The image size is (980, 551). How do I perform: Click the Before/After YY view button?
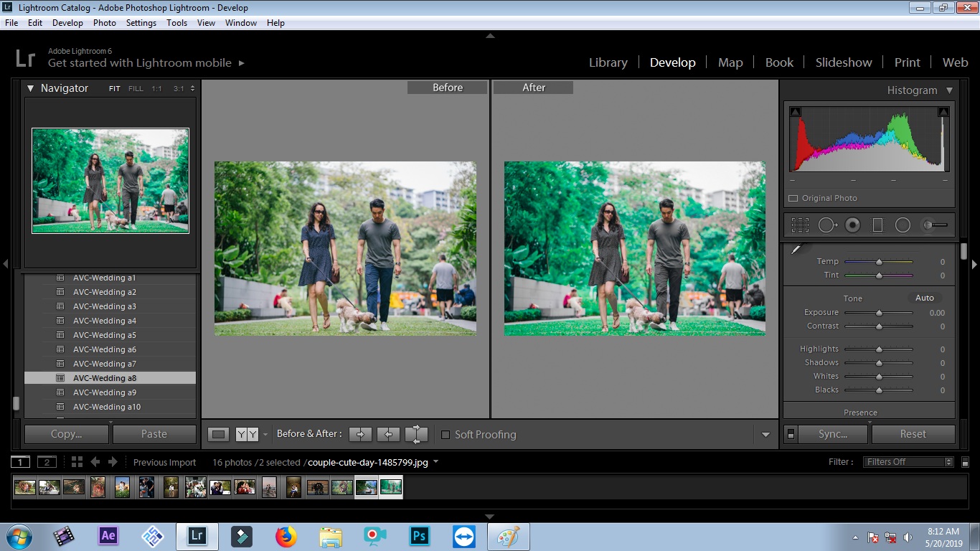(247, 434)
